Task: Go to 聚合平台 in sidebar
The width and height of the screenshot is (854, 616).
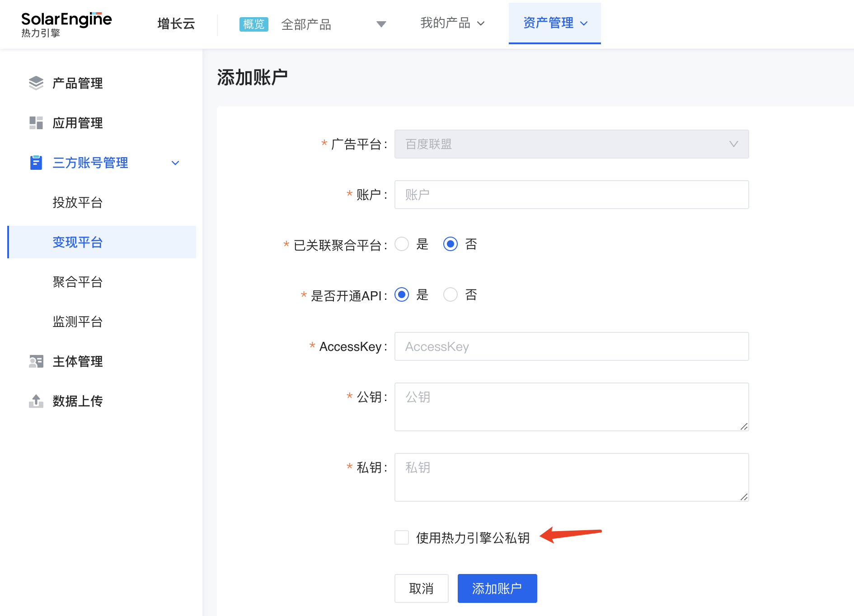Action: [x=78, y=282]
